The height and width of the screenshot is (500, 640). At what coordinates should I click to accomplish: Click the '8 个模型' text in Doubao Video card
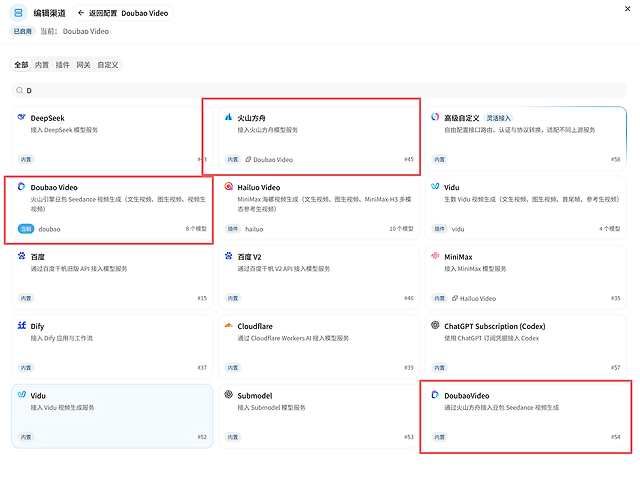[196, 229]
